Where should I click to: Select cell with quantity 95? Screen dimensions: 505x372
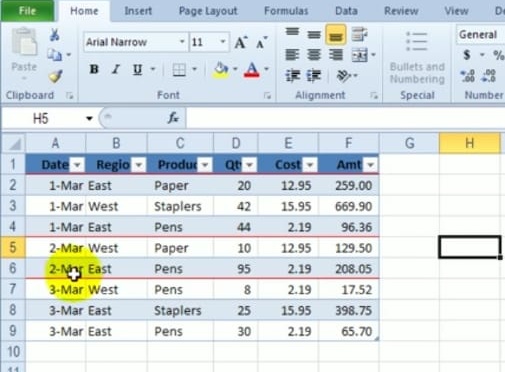[x=236, y=269]
